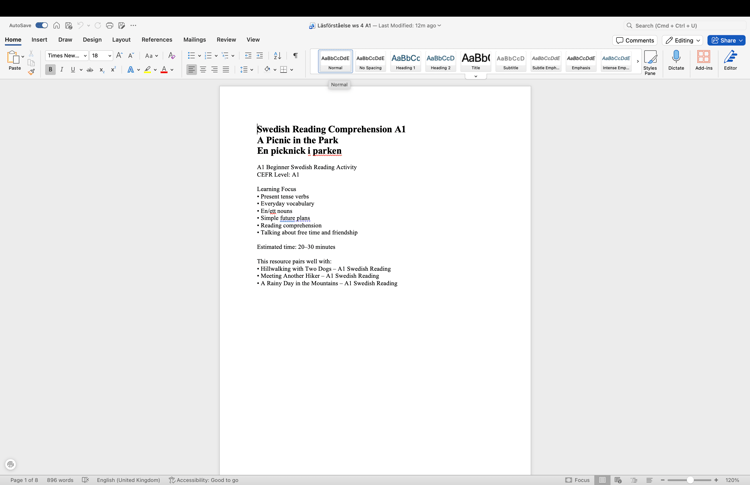Click the Sort A to Z icon
Screen dimensions: 750x485
tap(277, 55)
